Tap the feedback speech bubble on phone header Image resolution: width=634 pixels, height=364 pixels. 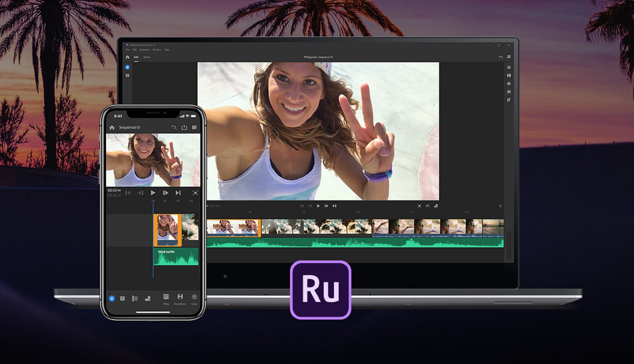pyautogui.click(x=194, y=127)
